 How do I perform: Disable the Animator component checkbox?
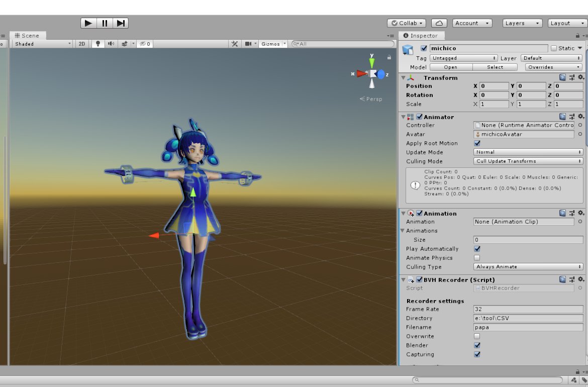tap(419, 117)
